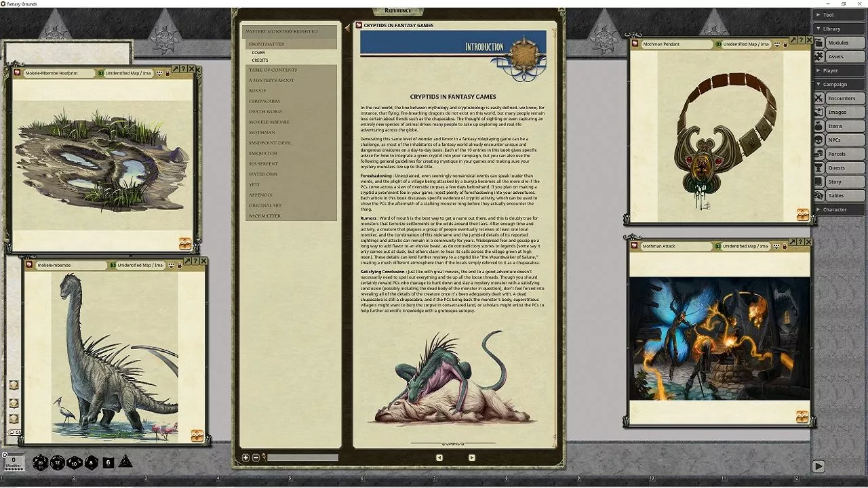The width and height of the screenshot is (868, 488).
Task: Pop out Mothman Attack image window
Action: point(793,242)
